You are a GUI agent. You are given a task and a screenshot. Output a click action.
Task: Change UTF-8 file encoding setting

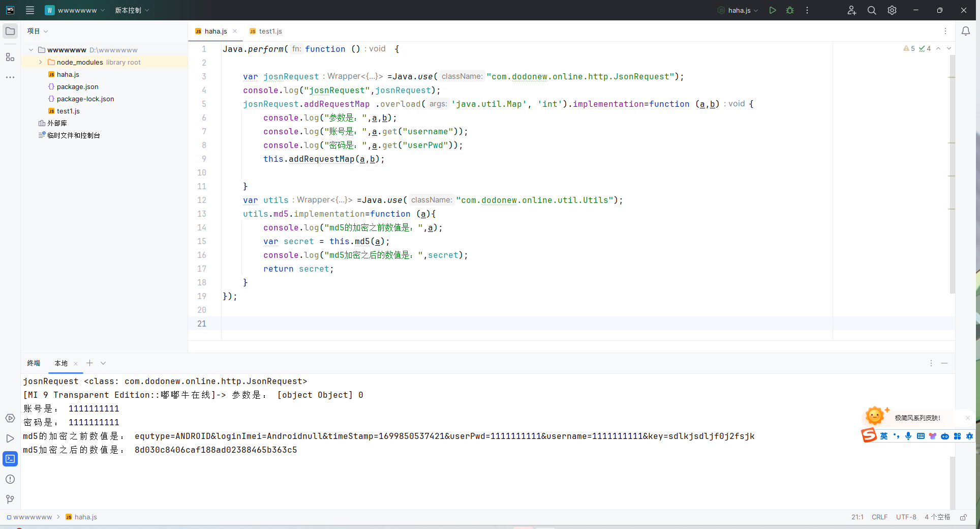tap(906, 517)
